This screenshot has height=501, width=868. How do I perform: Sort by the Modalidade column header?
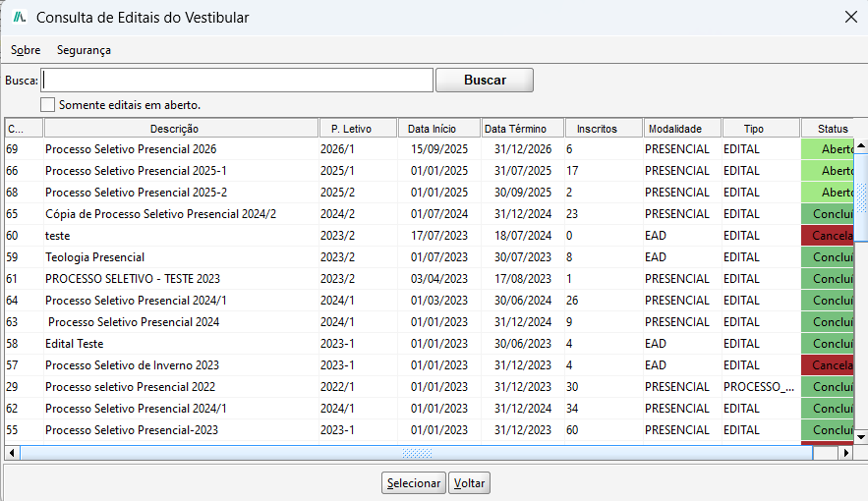[682, 129]
